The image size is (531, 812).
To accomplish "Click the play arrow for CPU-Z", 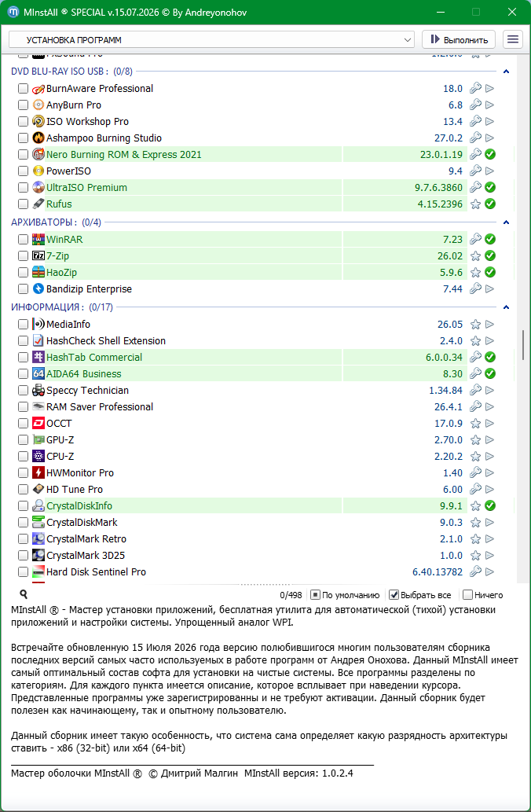I will 489,456.
